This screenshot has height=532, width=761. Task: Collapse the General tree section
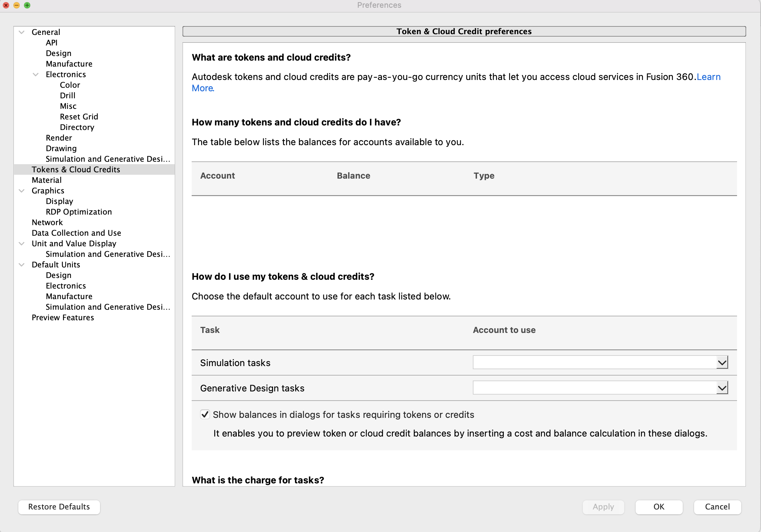21,32
